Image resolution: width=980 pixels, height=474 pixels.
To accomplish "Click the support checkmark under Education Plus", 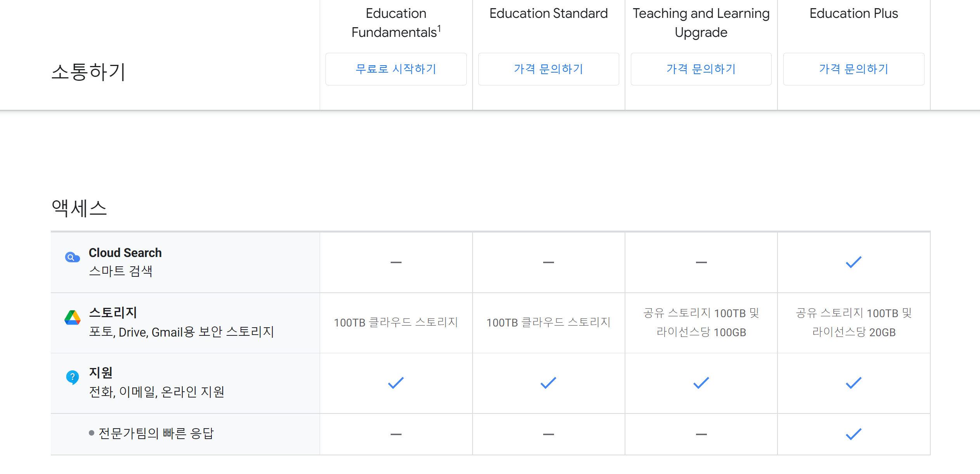I will click(854, 383).
